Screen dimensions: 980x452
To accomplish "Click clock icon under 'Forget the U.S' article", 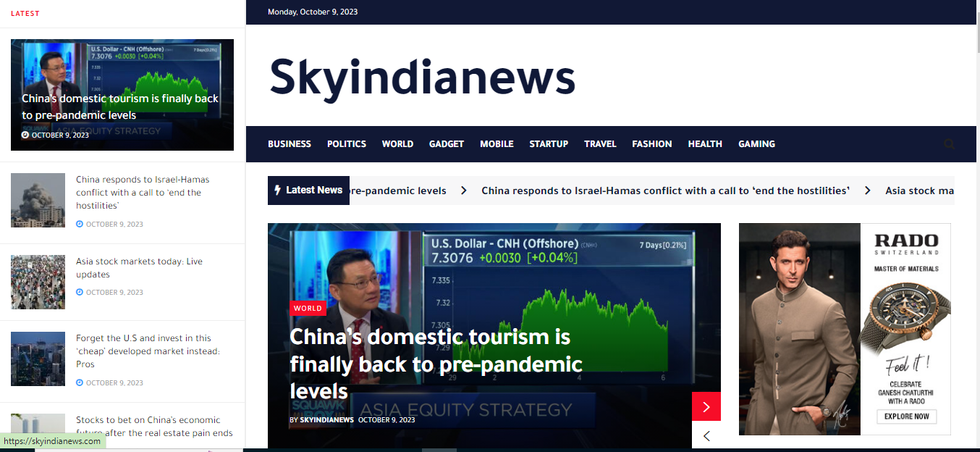I will click(x=80, y=382).
